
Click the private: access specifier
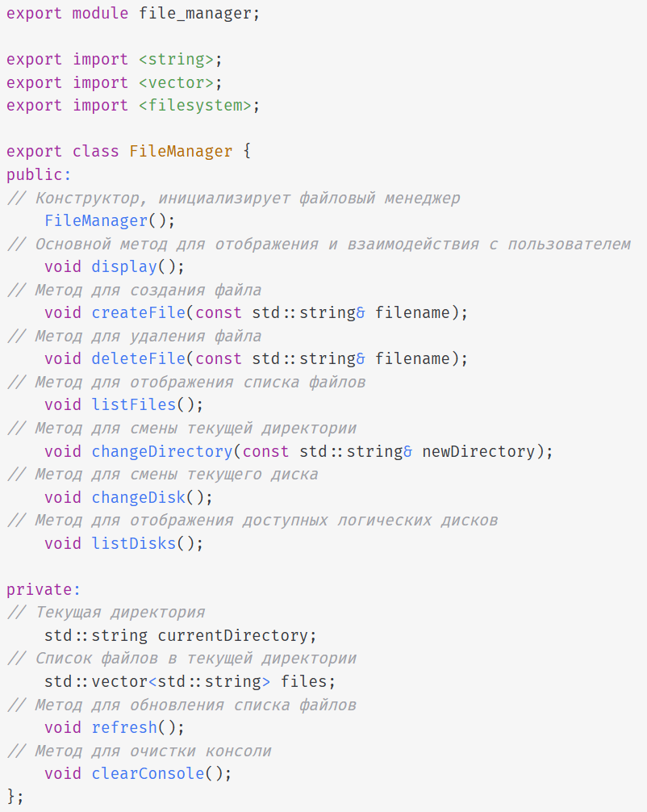coord(44,590)
